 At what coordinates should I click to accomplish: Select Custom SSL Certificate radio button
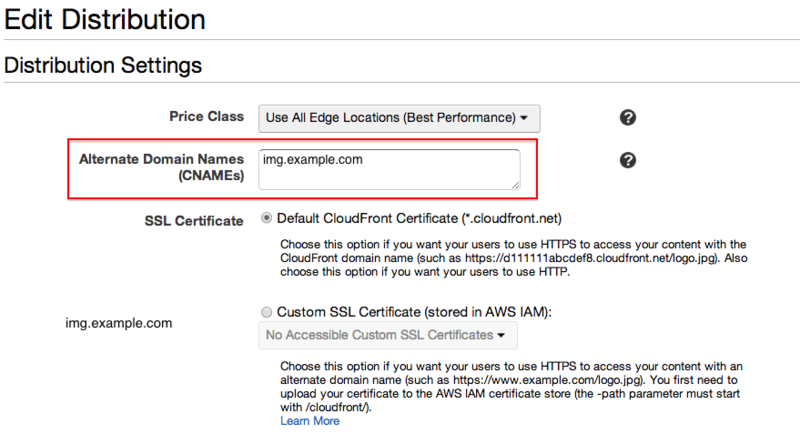click(266, 312)
